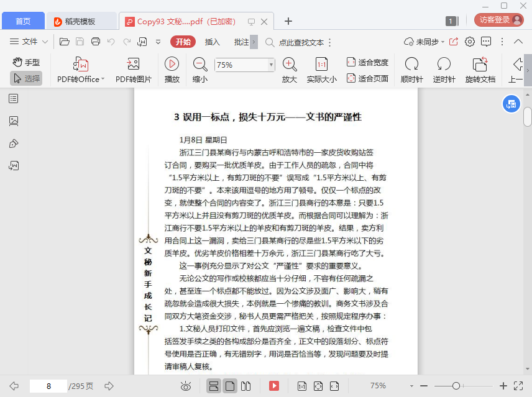Rotate page clockwise with 顺时针

click(411, 64)
